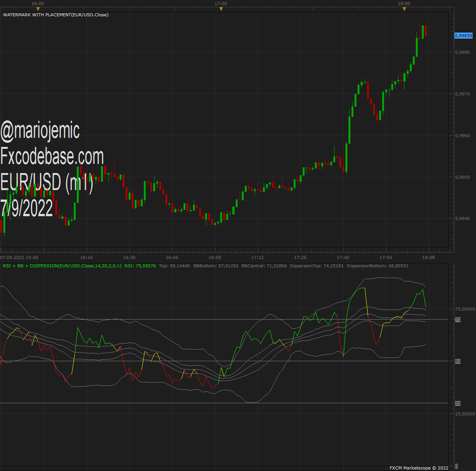The width and height of the screenshot is (476, 471).
Task: Click the 18:00 hour marker triangle
Action: coord(404,9)
